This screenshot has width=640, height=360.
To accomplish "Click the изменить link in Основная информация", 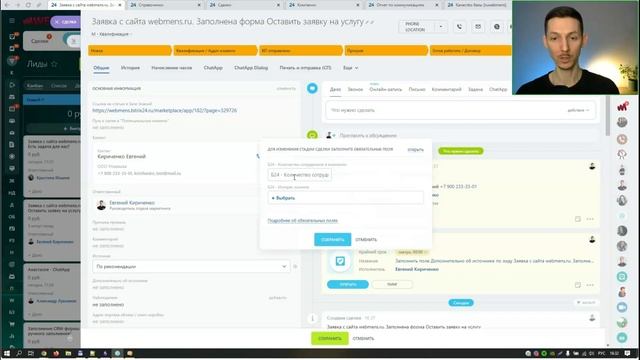I will (286, 88).
